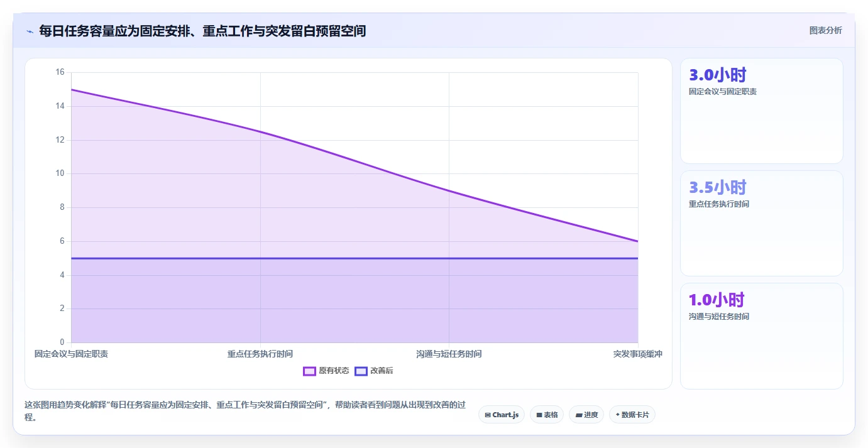
Task: Click x-axis label 固定会议与固定职责 on chart
Action: click(x=71, y=354)
